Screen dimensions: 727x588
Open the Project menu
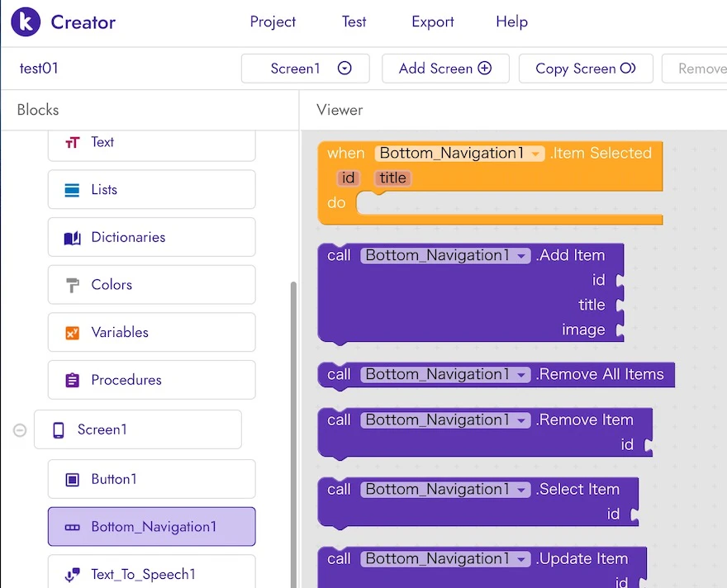pyautogui.click(x=273, y=21)
